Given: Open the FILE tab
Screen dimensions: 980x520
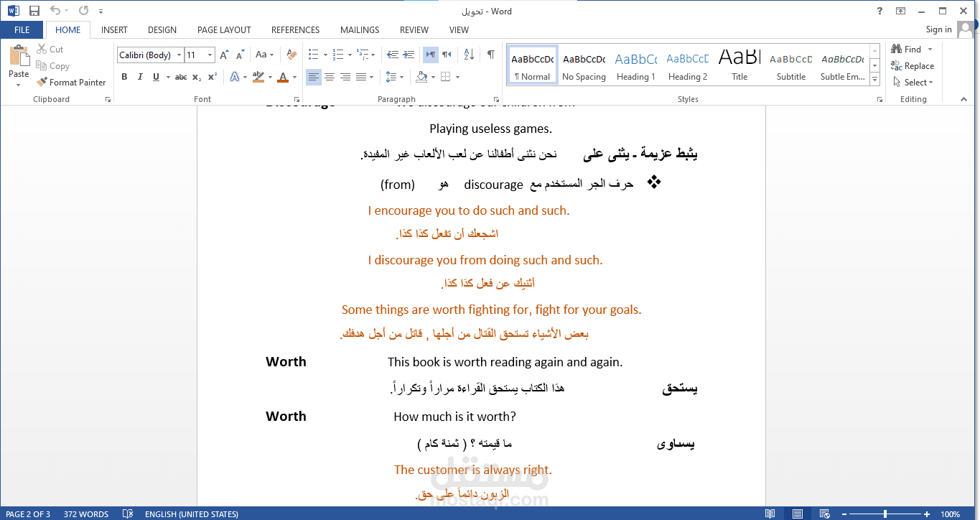Looking at the screenshot, I should point(22,30).
